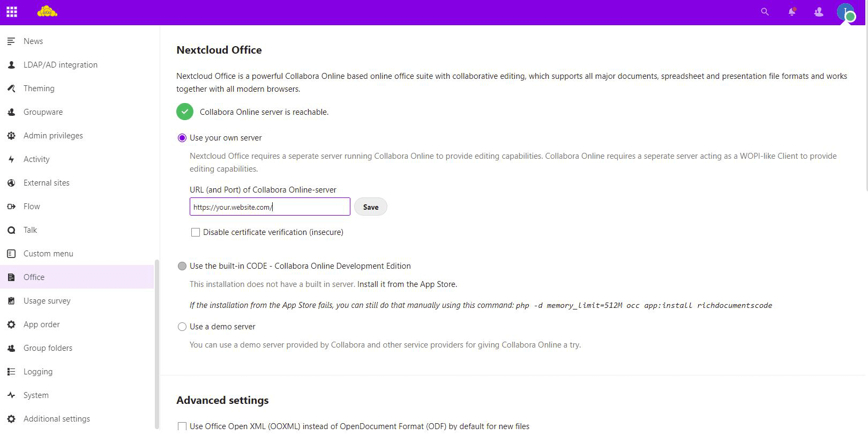
Task: Open the apps grid menu icon
Action: (12, 12)
